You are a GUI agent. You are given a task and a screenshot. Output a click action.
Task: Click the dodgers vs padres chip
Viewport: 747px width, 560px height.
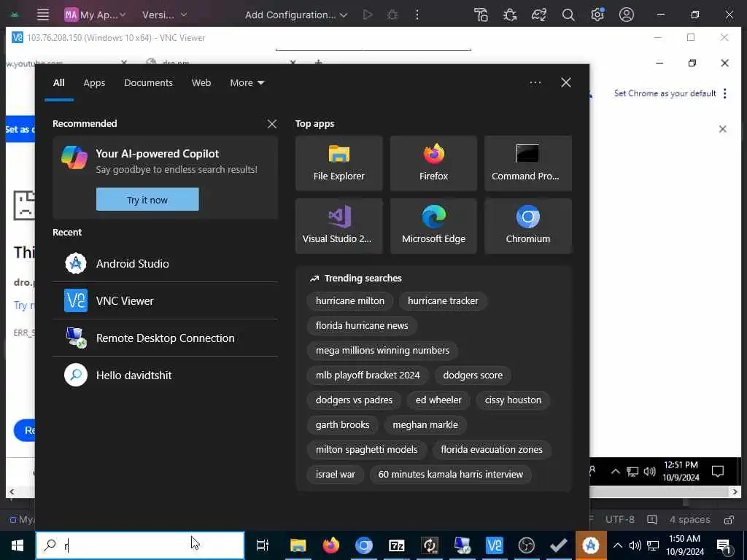point(354,400)
